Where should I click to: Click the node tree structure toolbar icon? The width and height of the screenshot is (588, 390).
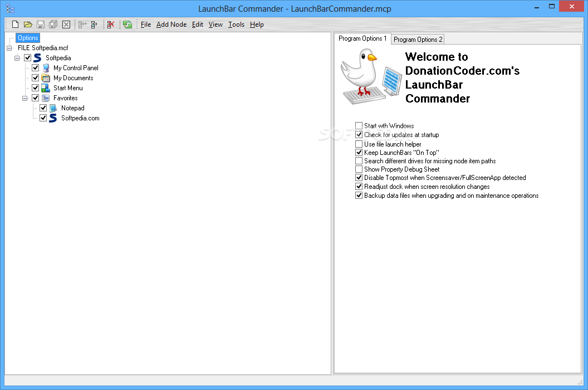94,25
